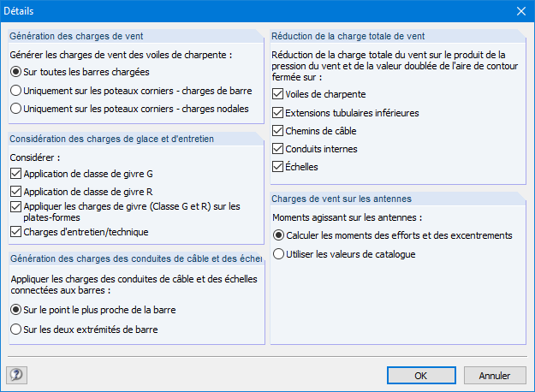Screen dimensions: 535x392
Task: Uncheck 'Conduits internes' checkbox
Action: pyautogui.click(x=277, y=149)
